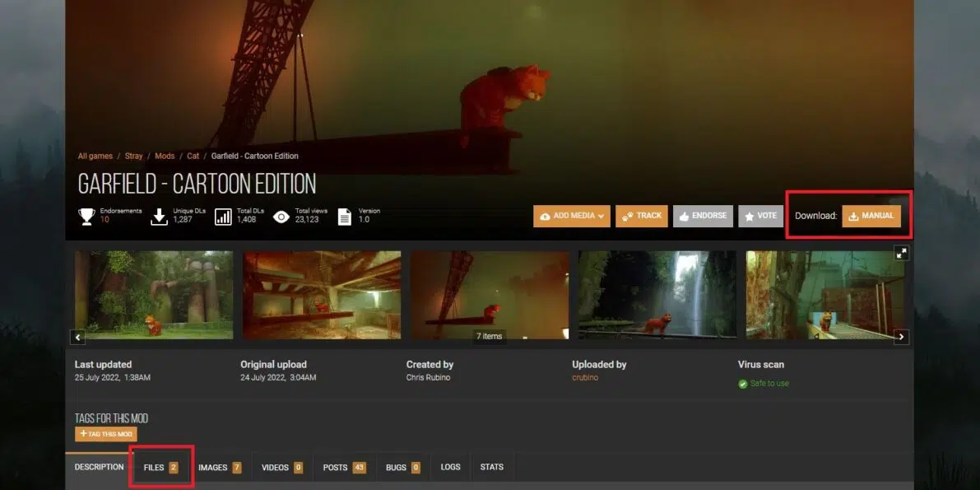Click the Endorsements trophy icon
Image resolution: width=980 pixels, height=490 pixels.
tap(87, 217)
